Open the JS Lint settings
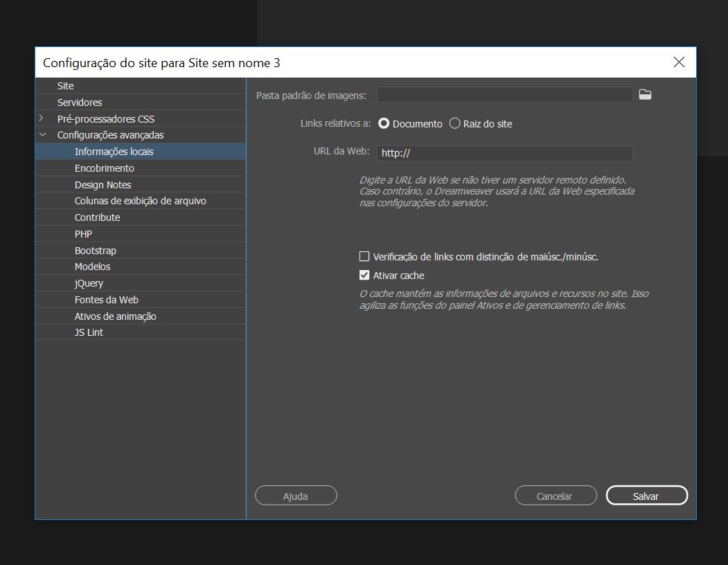This screenshot has width=728, height=565. pyautogui.click(x=140, y=332)
